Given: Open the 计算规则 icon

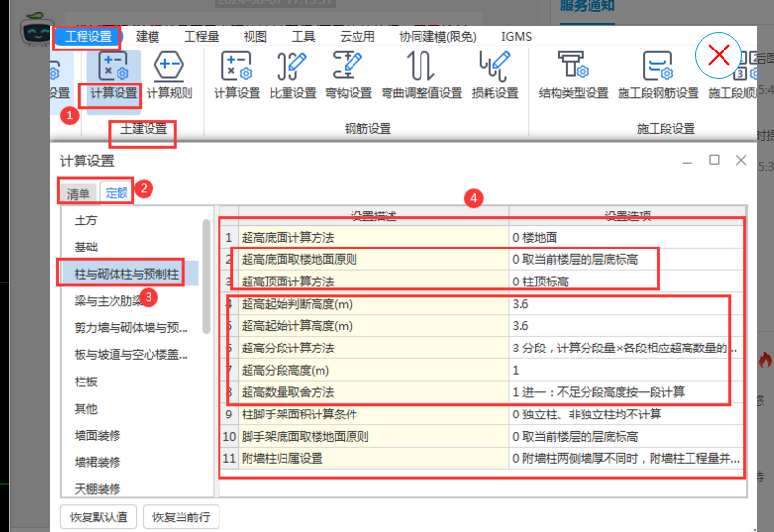Looking at the screenshot, I should point(169,76).
